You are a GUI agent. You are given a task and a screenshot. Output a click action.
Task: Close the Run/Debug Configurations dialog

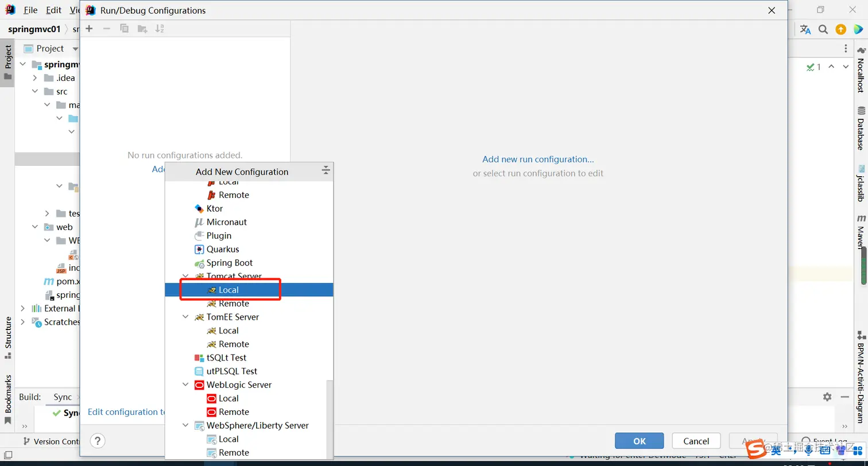click(772, 10)
